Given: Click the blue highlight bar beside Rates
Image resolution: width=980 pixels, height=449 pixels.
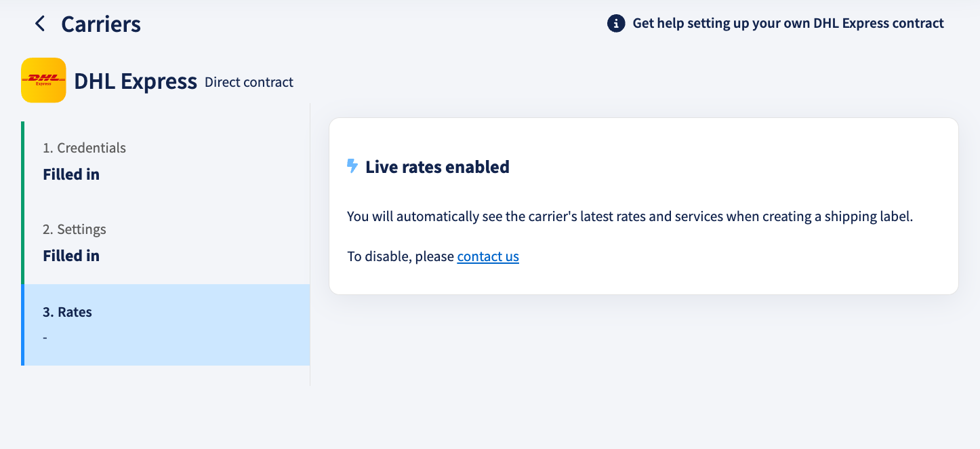Looking at the screenshot, I should click(x=23, y=325).
